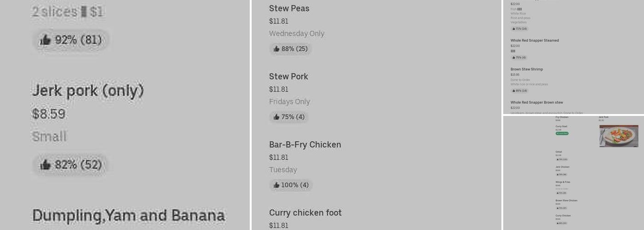Open the Jerk pork (only) menu item
This screenshot has width=644, height=230.
tap(88, 91)
